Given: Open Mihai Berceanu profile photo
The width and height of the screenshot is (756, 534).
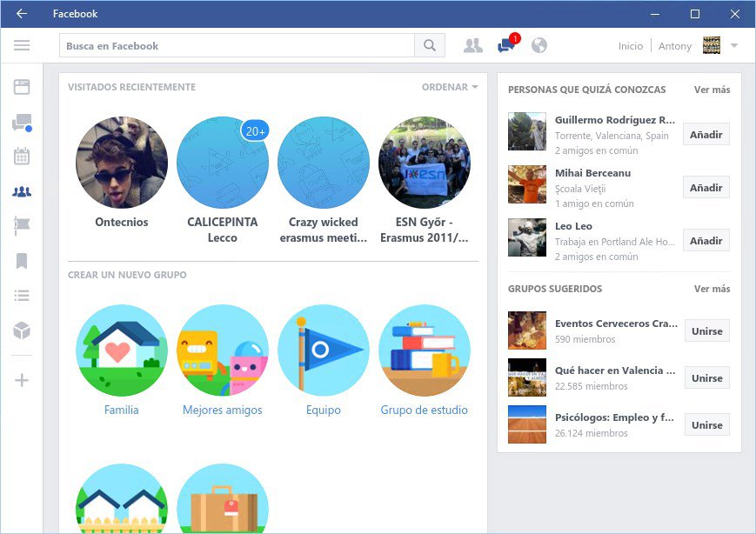Looking at the screenshot, I should point(527,184).
